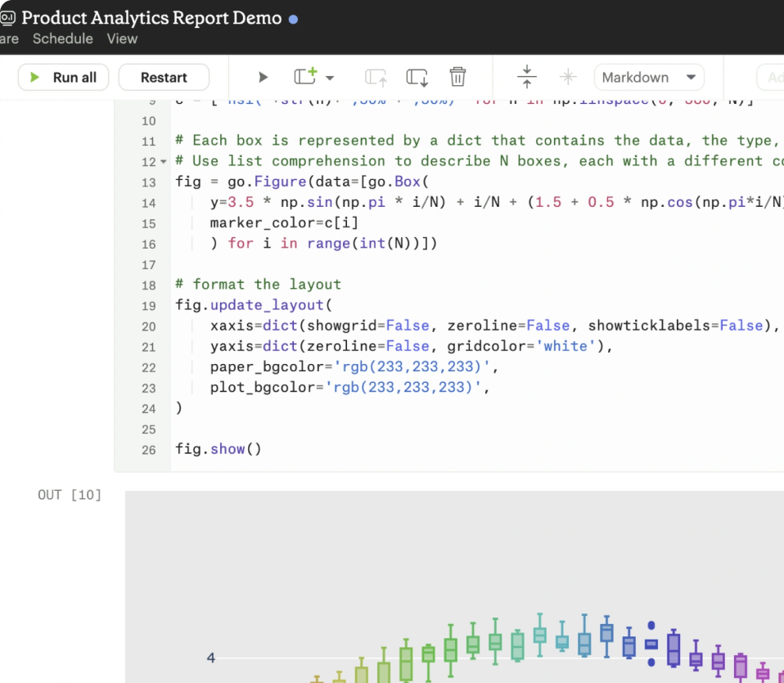Delete cell using trash icon
The height and width of the screenshot is (683, 784).
click(x=457, y=77)
